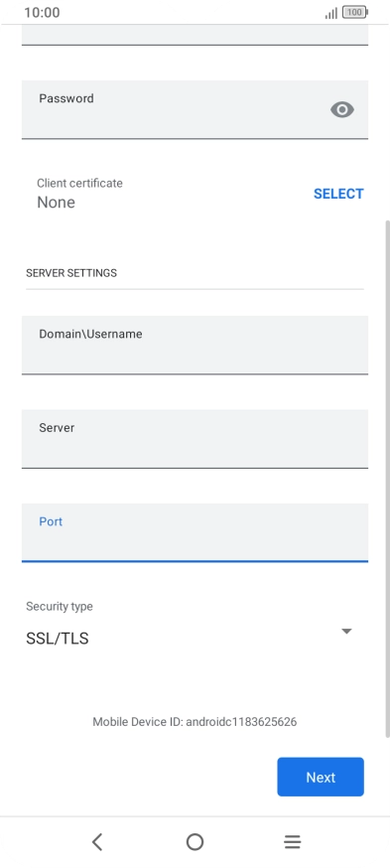Screen dimensions: 390x868
Task: Tap the Mobile Device ID text
Action: click(195, 722)
